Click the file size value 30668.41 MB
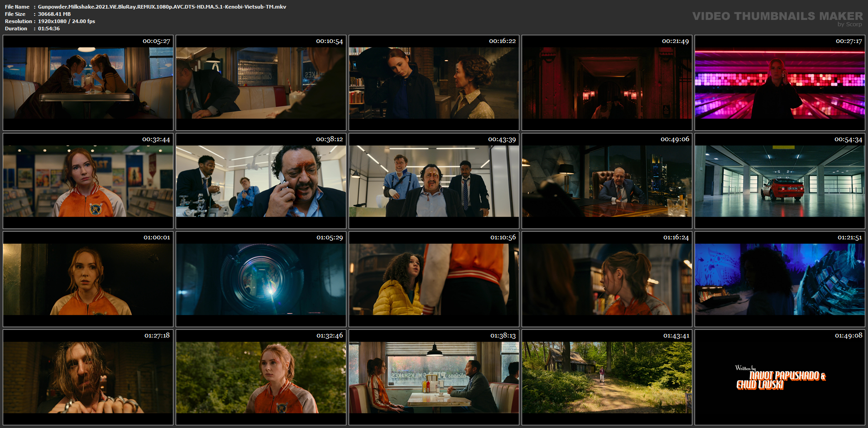 point(54,14)
